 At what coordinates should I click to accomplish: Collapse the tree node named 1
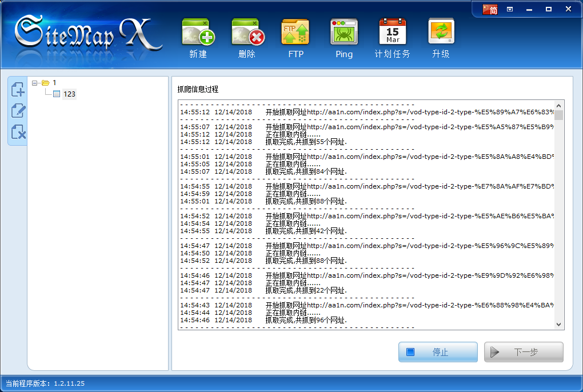click(x=34, y=83)
